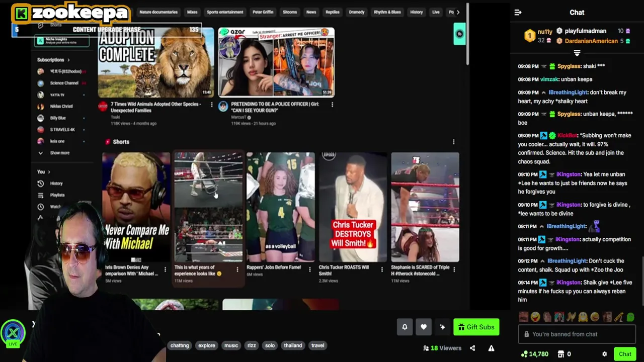This screenshot has height=362, width=644.
Task: Select the explore stream tag
Action: click(206, 345)
